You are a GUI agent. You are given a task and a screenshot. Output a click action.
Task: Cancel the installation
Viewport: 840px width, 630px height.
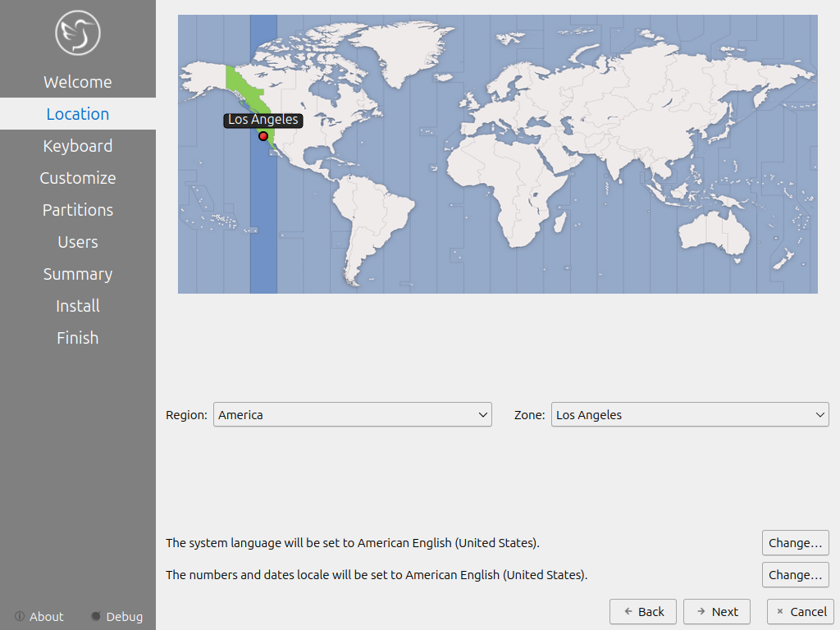800,612
